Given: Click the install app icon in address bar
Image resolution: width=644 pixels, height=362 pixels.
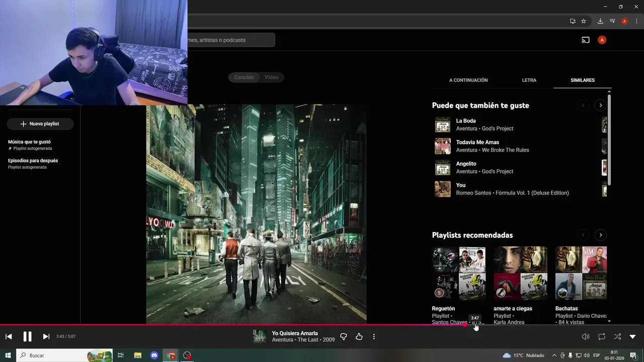Looking at the screenshot, I should coord(573,21).
